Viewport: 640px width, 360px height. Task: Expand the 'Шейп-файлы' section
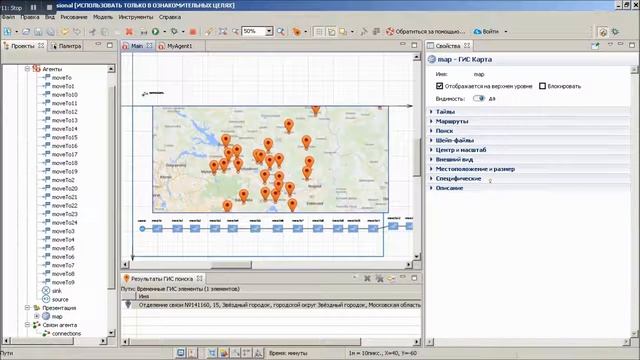click(431, 140)
